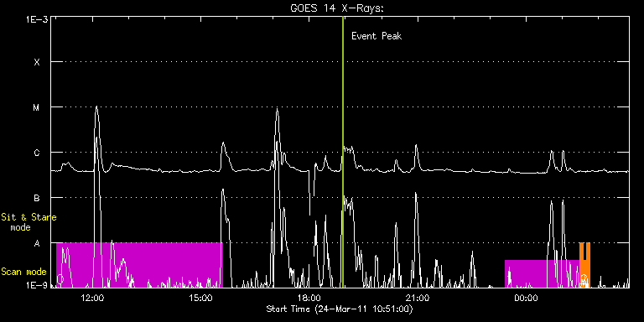
Task: Select the small magenta scan block near 00:00
Action: coord(542,273)
